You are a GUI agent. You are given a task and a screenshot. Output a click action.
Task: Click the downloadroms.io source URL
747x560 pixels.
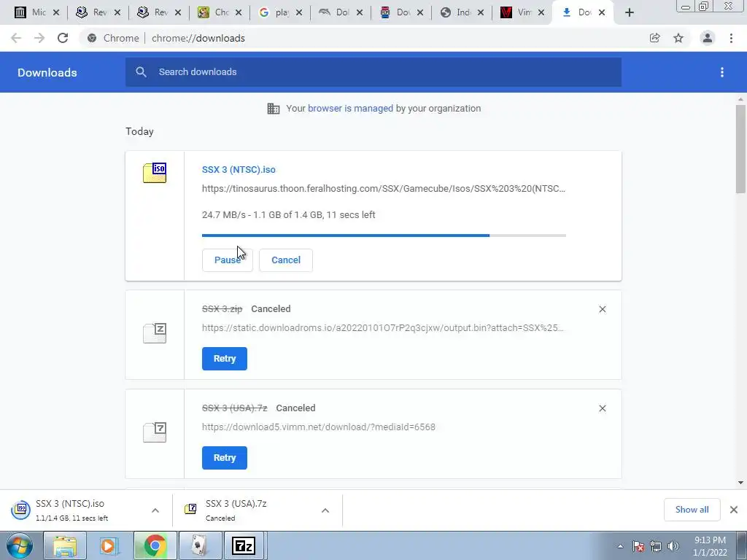(382, 327)
